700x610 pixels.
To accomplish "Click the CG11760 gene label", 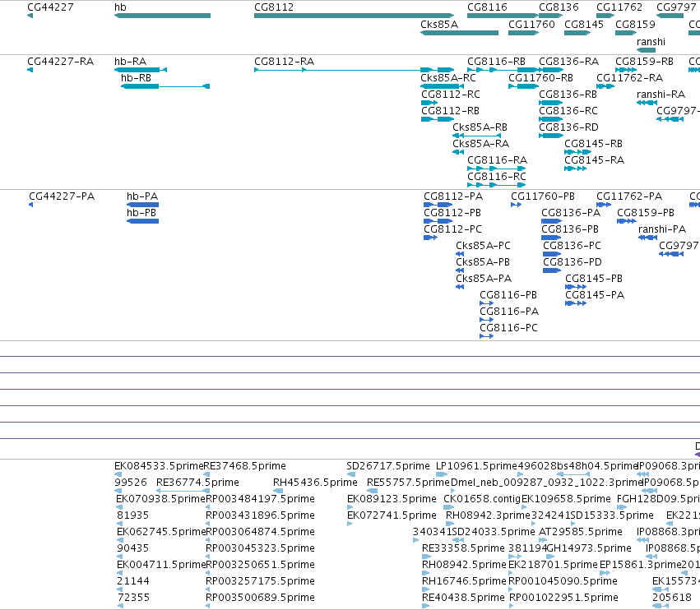I will [x=531, y=25].
